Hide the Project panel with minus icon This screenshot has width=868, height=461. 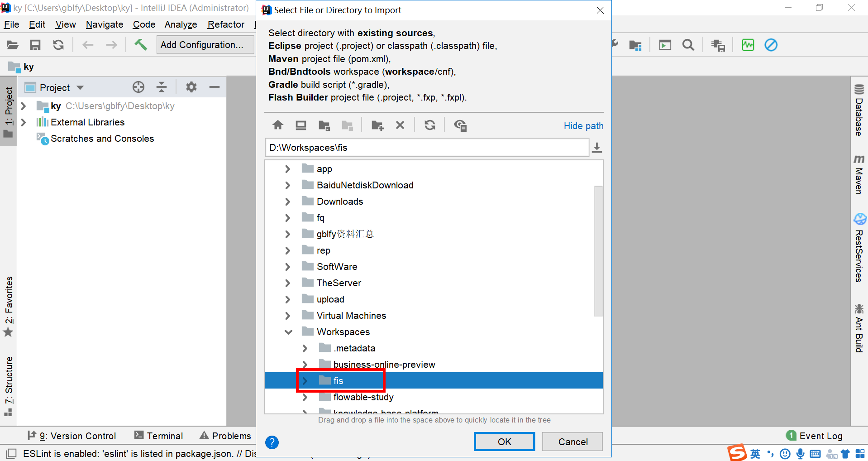tap(215, 87)
